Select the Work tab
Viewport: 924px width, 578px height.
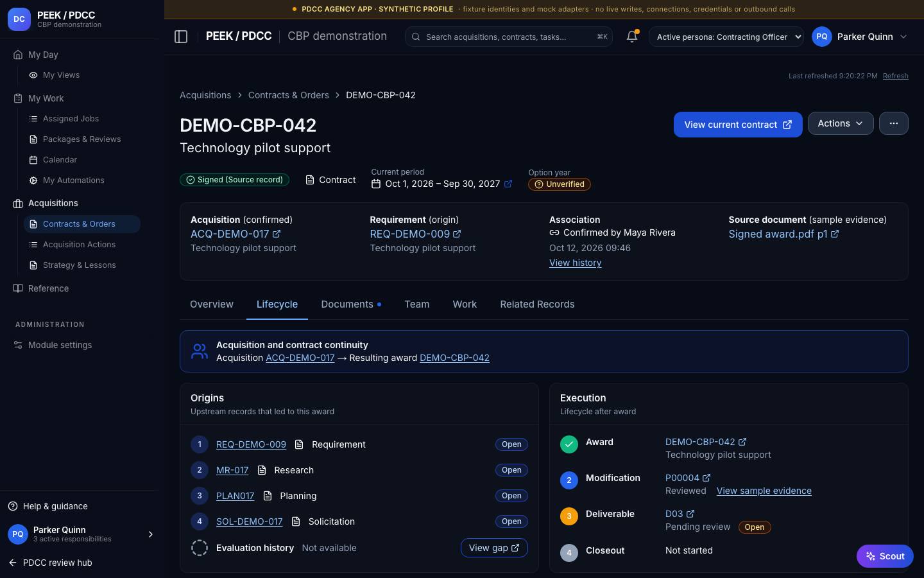click(465, 304)
